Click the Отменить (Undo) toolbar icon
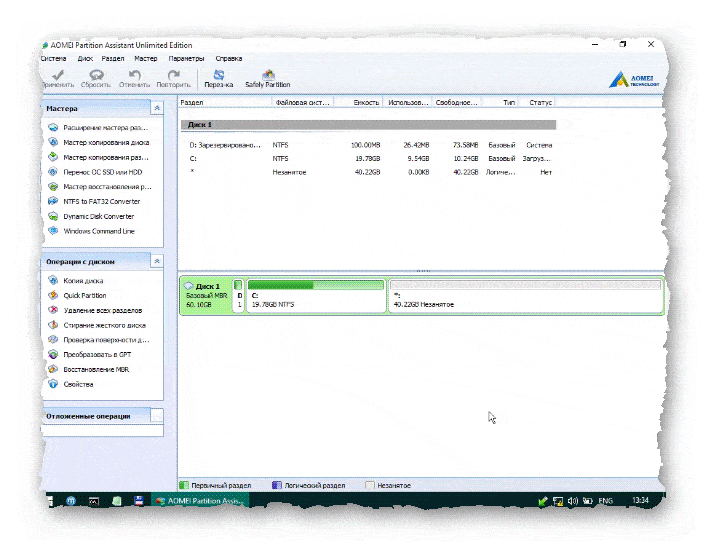Screen dimensions: 704x544 pos(134,75)
